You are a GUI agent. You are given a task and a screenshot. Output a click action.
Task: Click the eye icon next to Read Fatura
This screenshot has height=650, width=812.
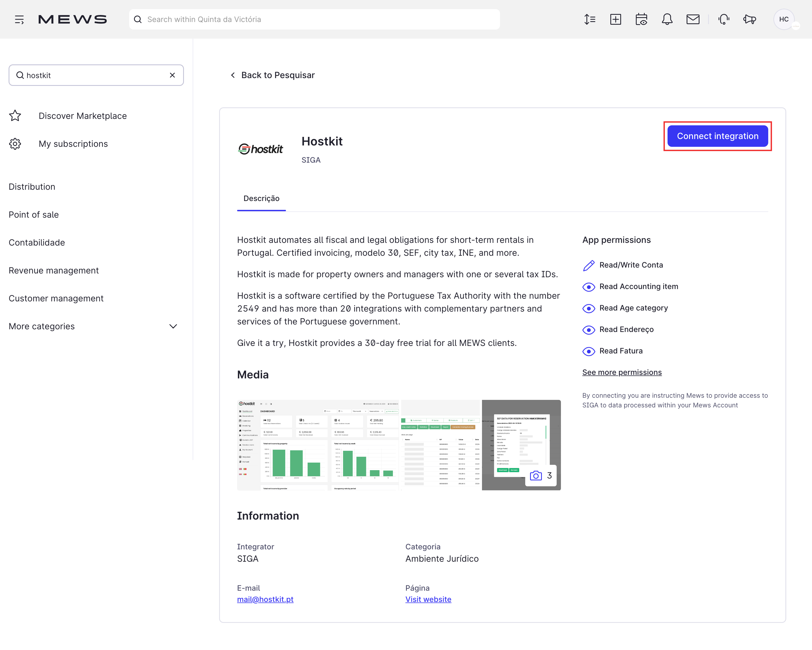click(589, 351)
